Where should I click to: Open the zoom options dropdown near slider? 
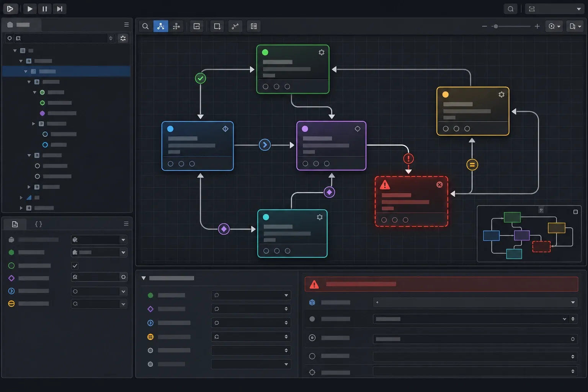click(555, 26)
